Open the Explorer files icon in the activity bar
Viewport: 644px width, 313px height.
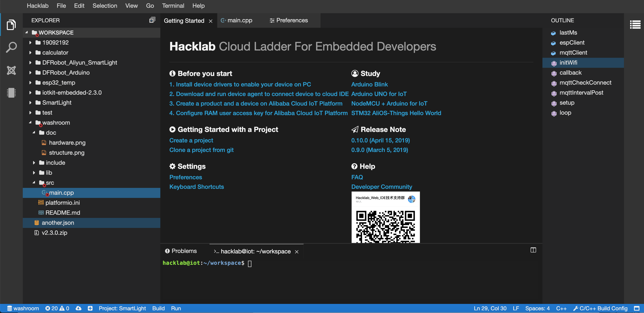pos(11,25)
